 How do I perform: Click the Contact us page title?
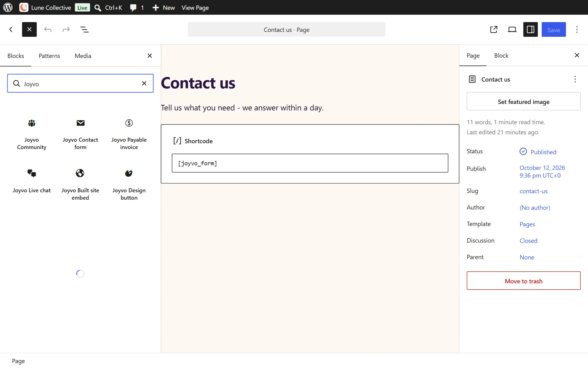198,83
